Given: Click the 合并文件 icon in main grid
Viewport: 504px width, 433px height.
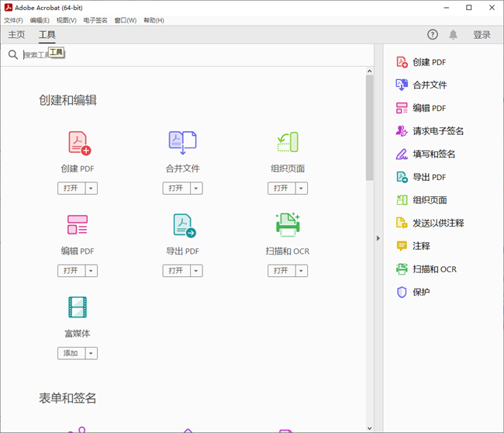Looking at the screenshot, I should [x=182, y=143].
